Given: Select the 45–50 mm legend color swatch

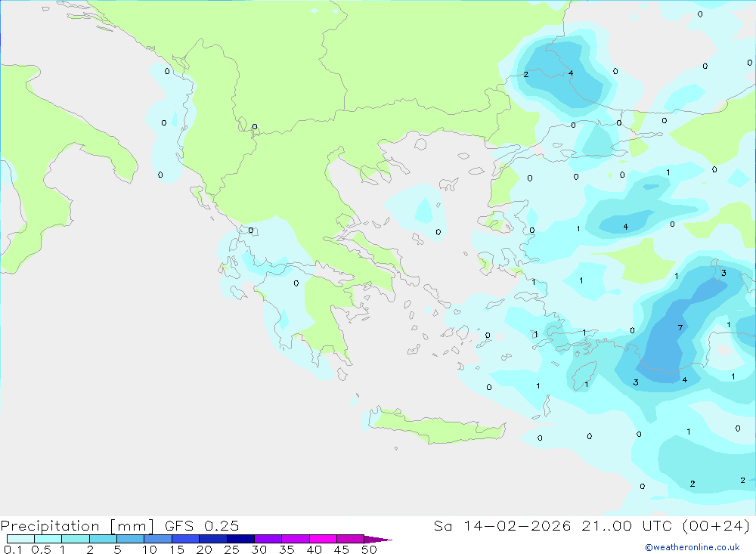Looking at the screenshot, I should tap(351, 539).
